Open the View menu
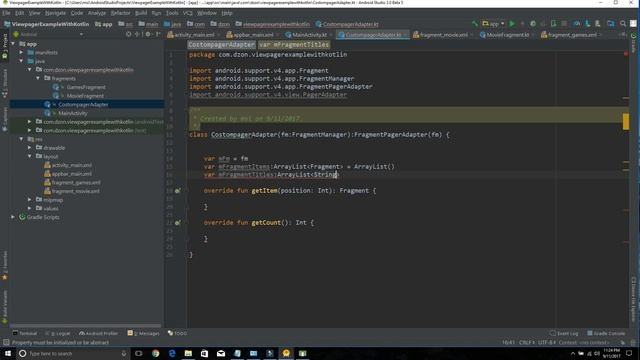640x360 pixels. (34, 13)
